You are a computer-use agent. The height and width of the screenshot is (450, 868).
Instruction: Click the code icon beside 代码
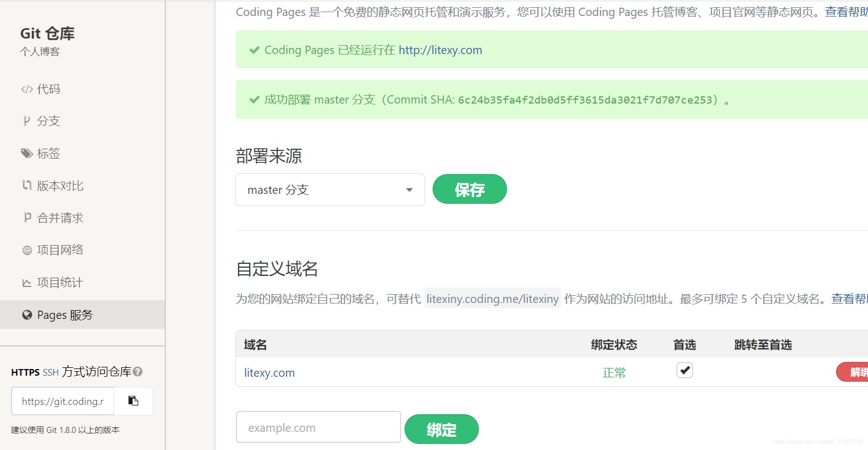(27, 89)
